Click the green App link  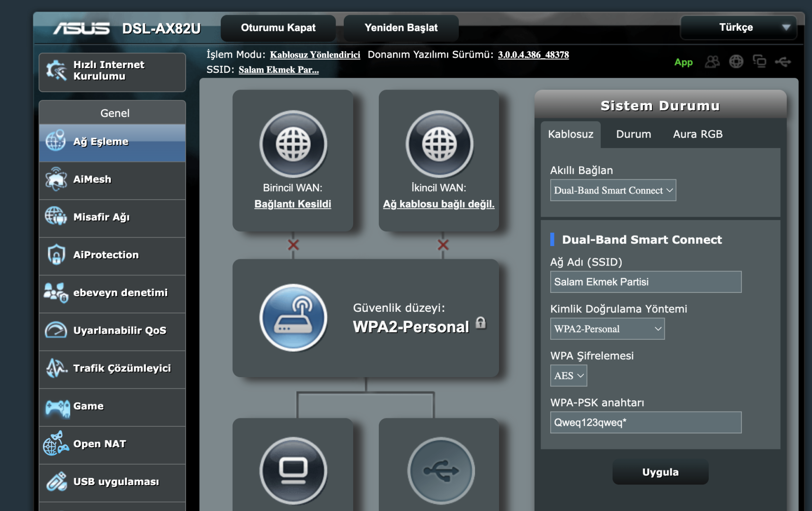683,62
